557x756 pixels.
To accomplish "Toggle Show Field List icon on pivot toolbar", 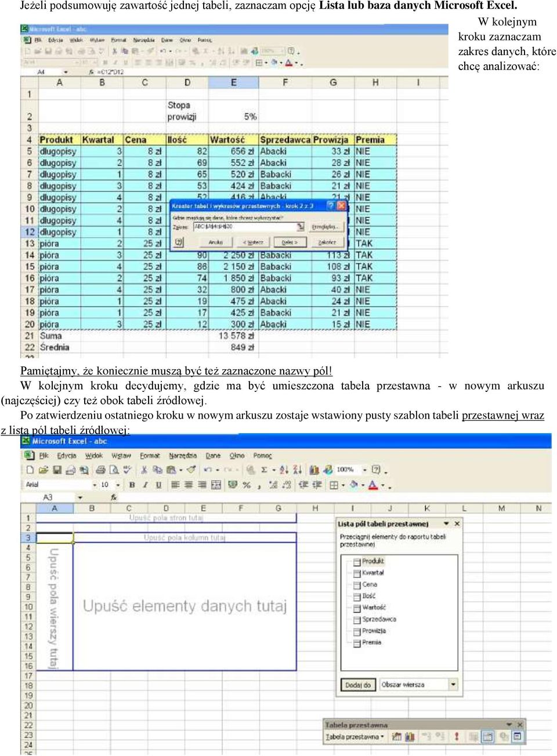I will click(x=517, y=736).
